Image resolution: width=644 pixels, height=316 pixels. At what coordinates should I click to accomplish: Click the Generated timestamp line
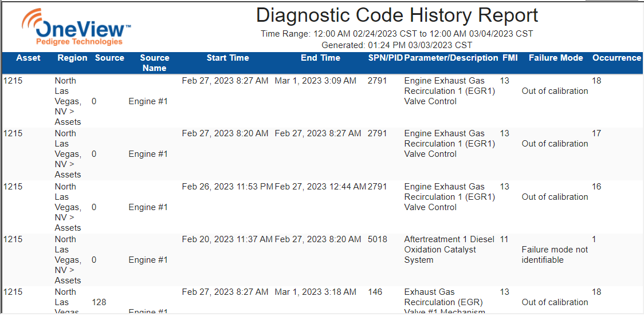396,45
